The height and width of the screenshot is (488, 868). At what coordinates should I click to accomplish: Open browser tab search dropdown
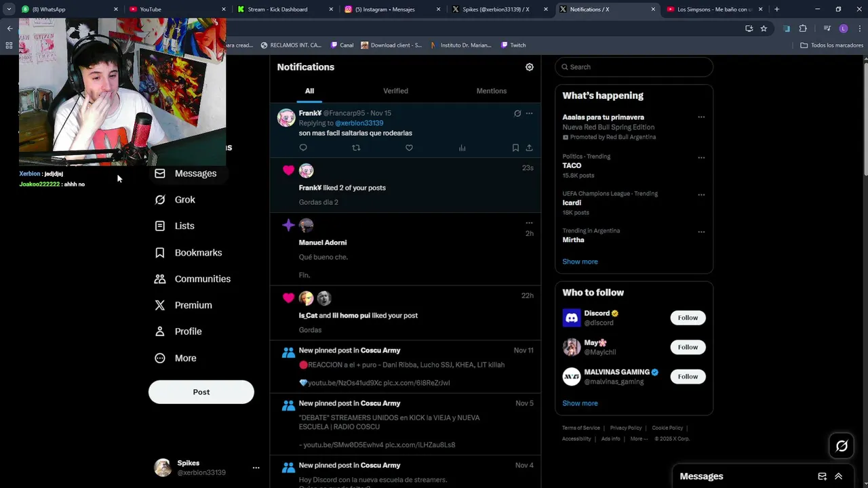9,9
